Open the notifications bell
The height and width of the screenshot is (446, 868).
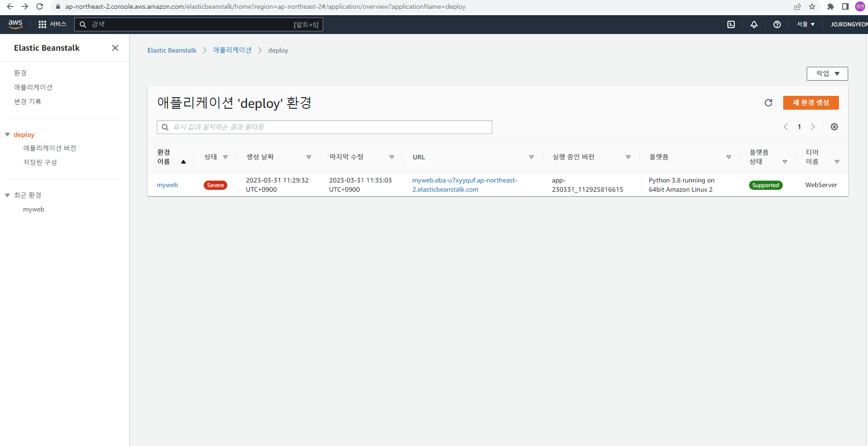click(x=754, y=24)
